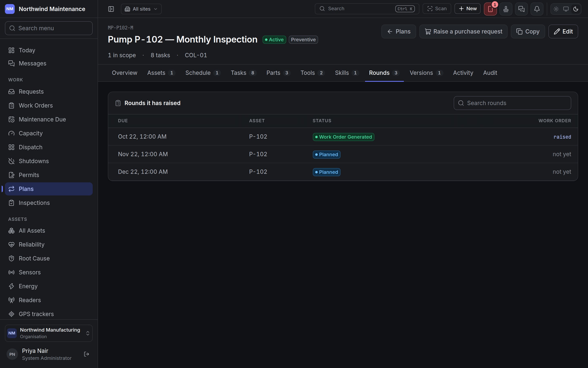Switch to the Tasks tab
Screen dimensions: 588x368
(x=243, y=73)
